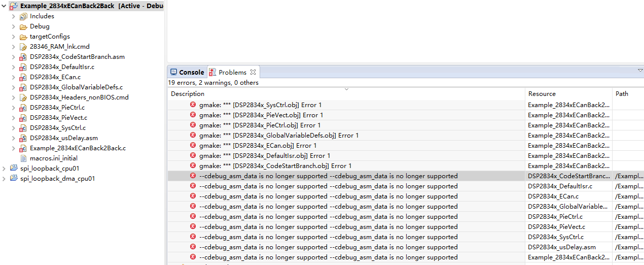Select the DSP2834x_GlobalVariableDefs.obj gmake error row
The width and height of the screenshot is (644, 265).
[406, 136]
